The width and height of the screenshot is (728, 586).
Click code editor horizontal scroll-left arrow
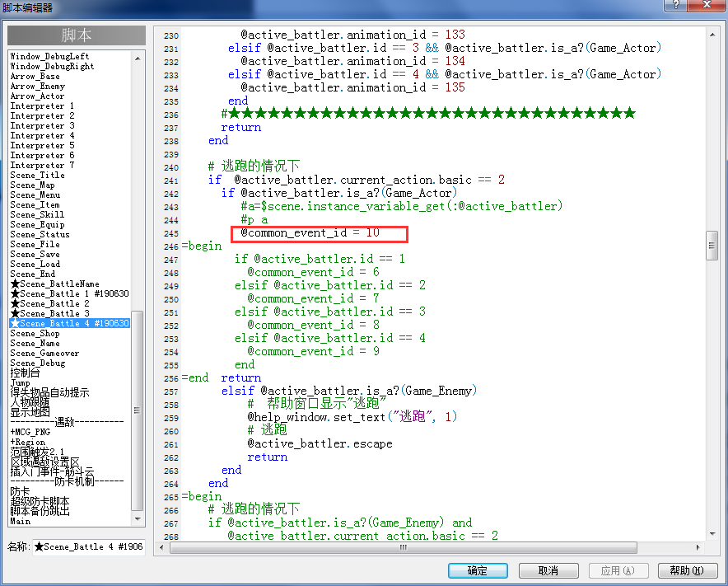tap(161, 547)
